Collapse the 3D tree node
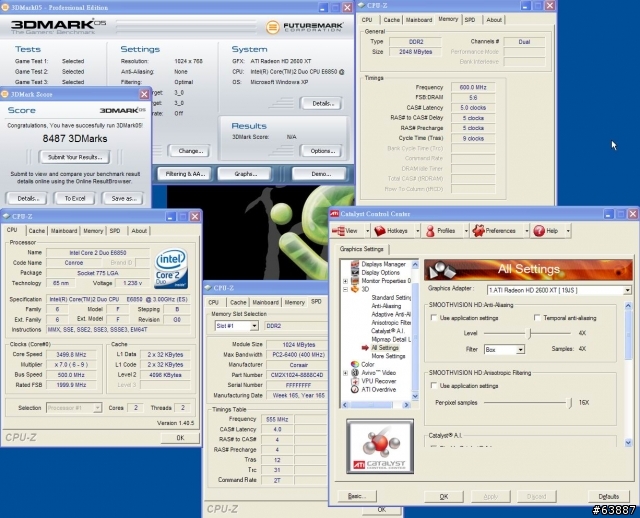 point(345,289)
